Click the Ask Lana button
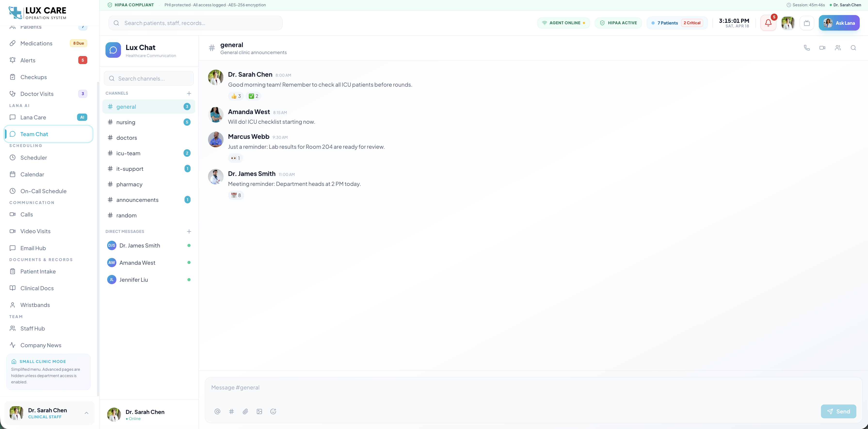 [x=839, y=23]
